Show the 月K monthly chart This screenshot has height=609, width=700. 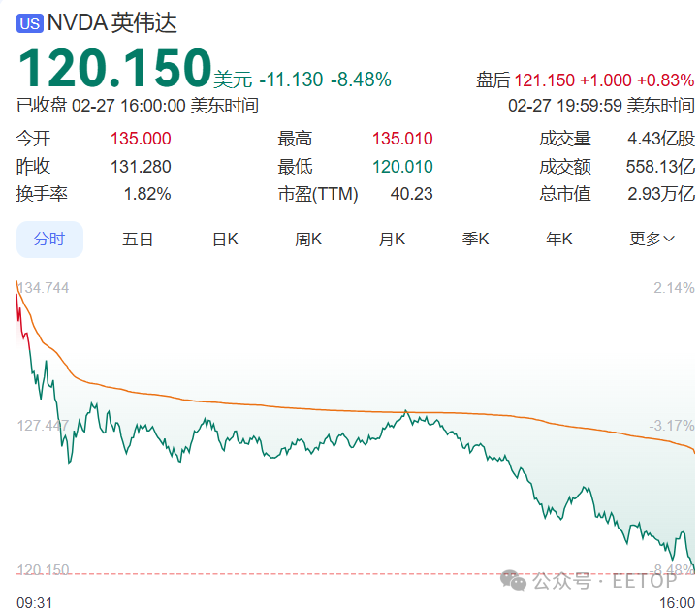point(392,240)
